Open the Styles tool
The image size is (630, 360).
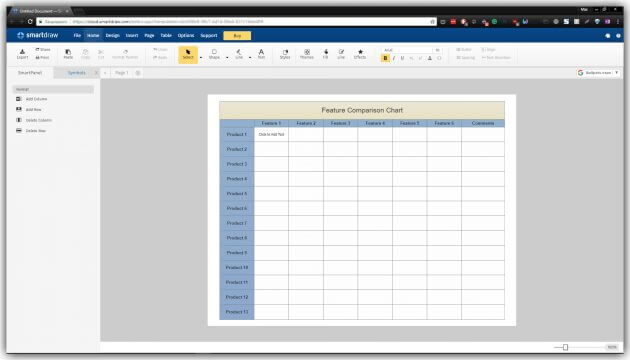tap(285, 54)
